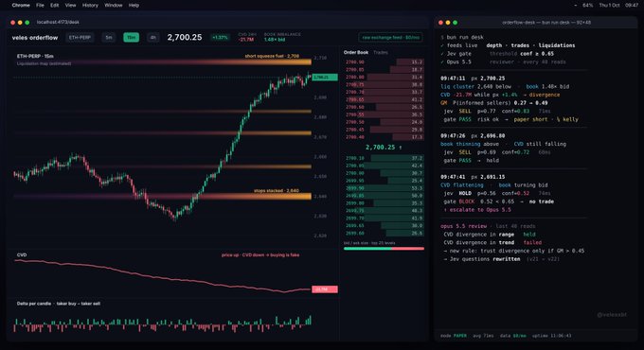Click the 2700.65 ask row with 41.2 size
The image size is (644, 350).
coord(384,99)
